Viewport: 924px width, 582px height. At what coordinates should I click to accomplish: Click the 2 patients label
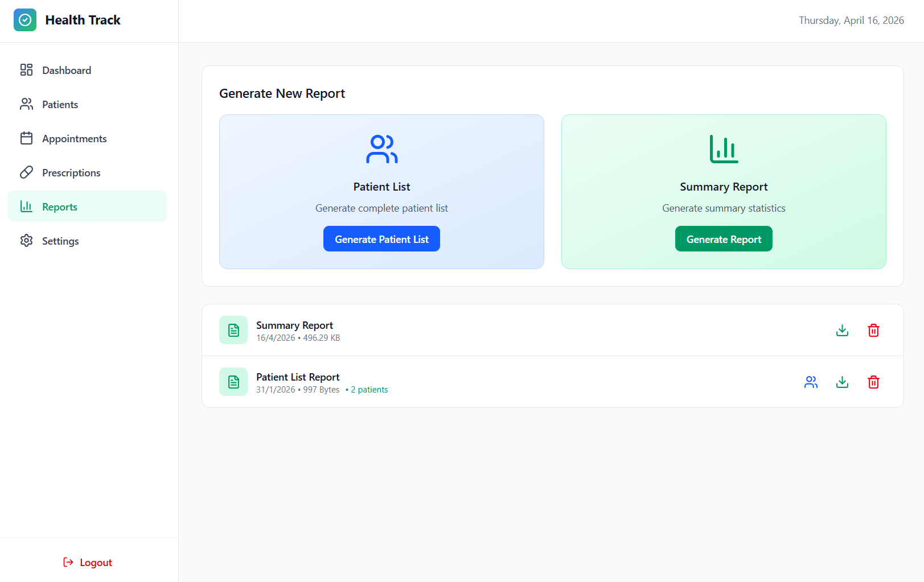pos(368,390)
